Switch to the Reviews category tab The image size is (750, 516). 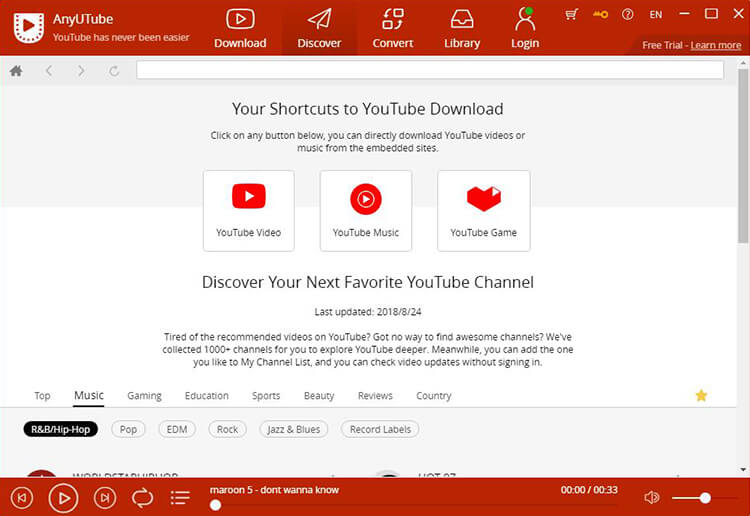coord(375,396)
